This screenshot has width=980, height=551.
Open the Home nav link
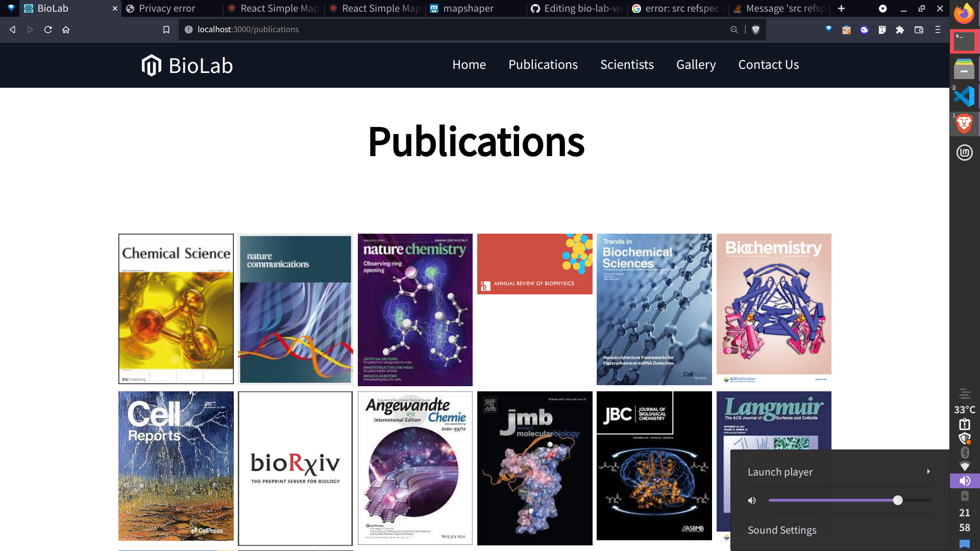(469, 65)
